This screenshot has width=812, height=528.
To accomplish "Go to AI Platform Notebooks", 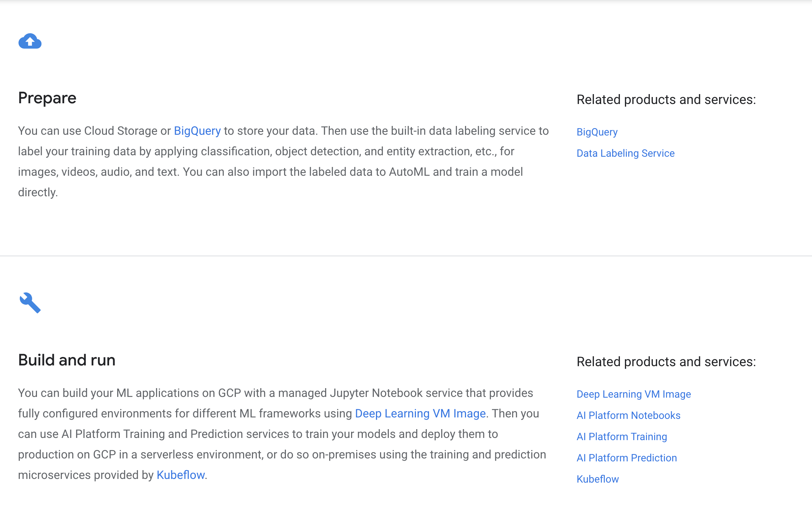I will pos(628,416).
